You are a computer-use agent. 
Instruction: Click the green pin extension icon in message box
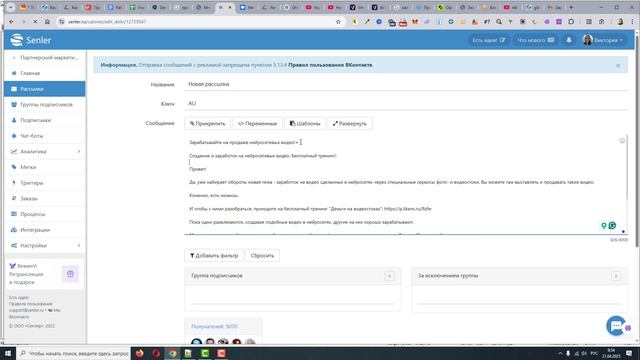[x=604, y=225]
